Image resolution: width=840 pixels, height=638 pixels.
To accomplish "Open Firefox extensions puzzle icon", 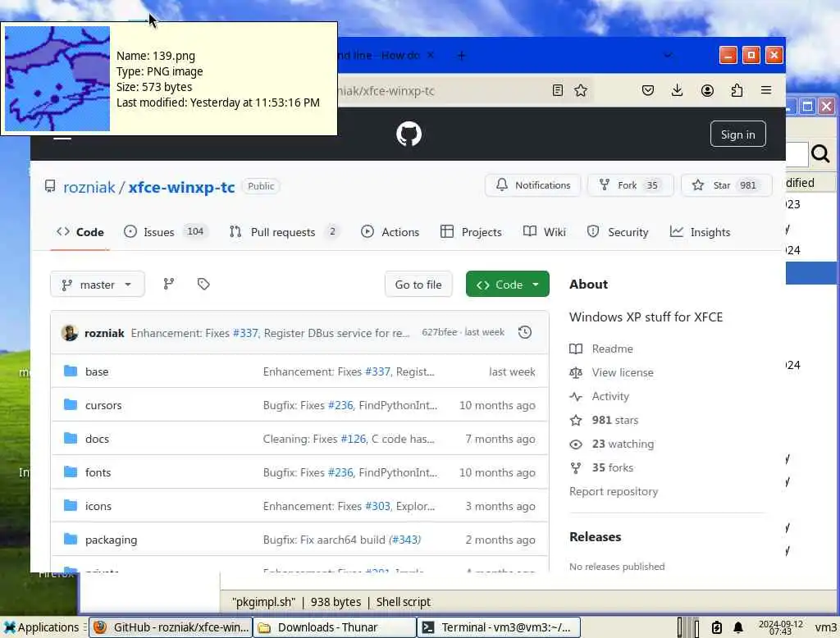I will click(x=737, y=90).
